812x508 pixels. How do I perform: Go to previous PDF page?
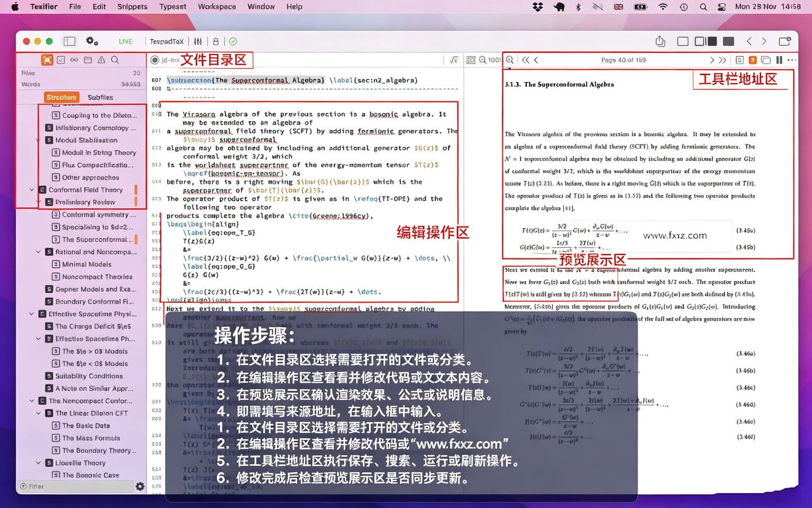point(536,60)
